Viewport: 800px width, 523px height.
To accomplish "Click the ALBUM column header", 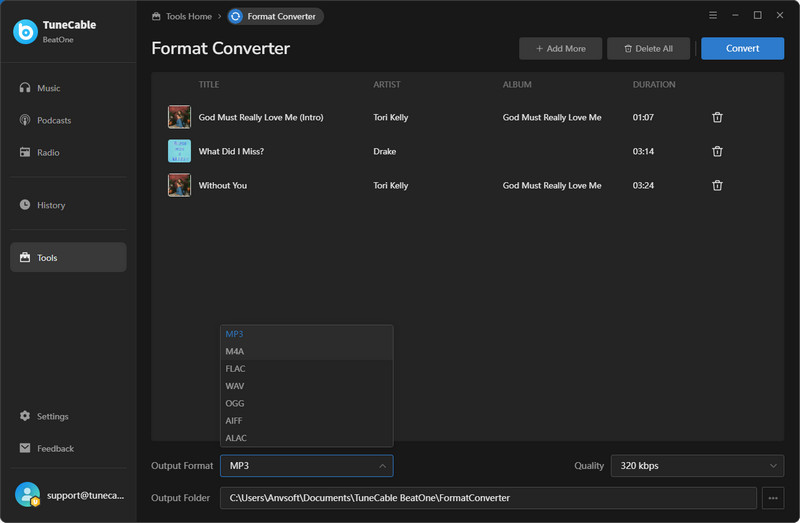I will coord(517,85).
